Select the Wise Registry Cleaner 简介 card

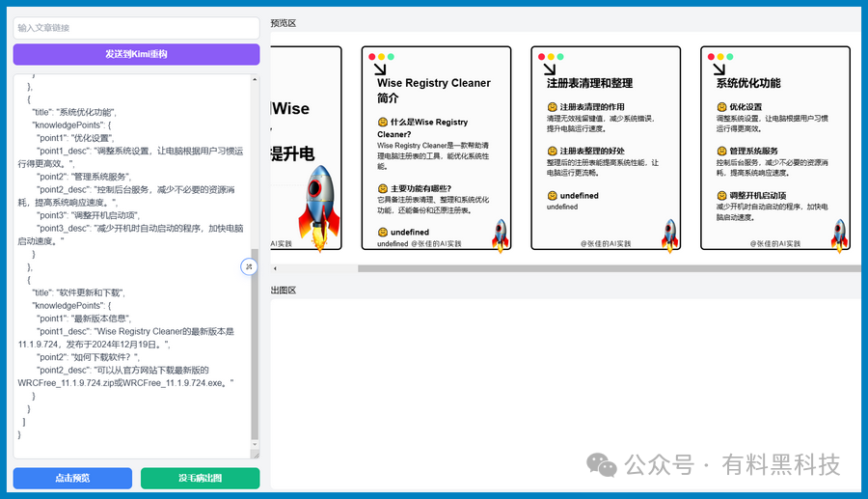pos(436,148)
